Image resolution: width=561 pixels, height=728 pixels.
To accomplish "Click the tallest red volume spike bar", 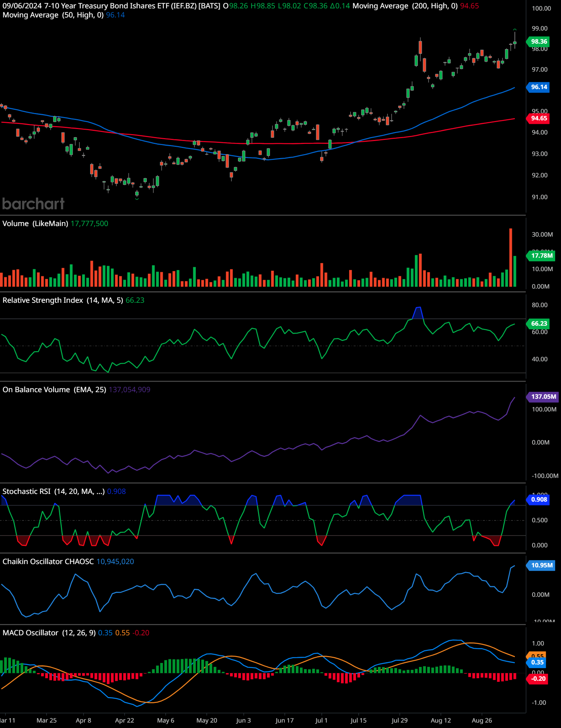I will pos(510,257).
